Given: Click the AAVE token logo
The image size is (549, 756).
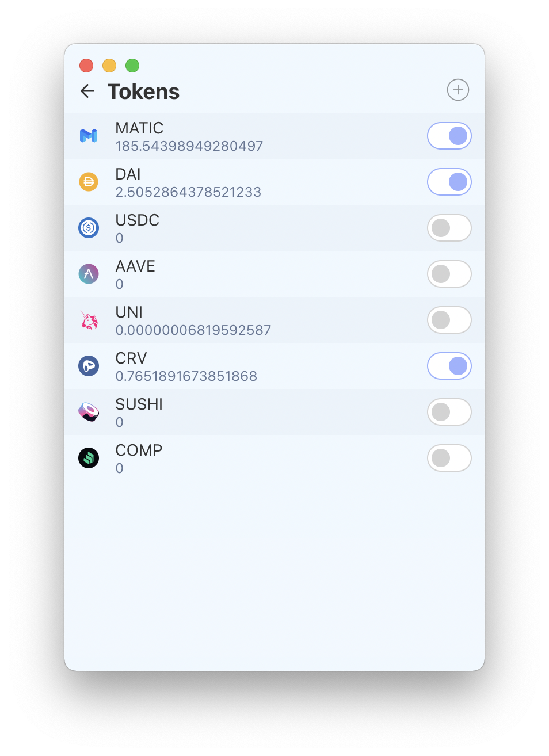Looking at the screenshot, I should tap(89, 274).
